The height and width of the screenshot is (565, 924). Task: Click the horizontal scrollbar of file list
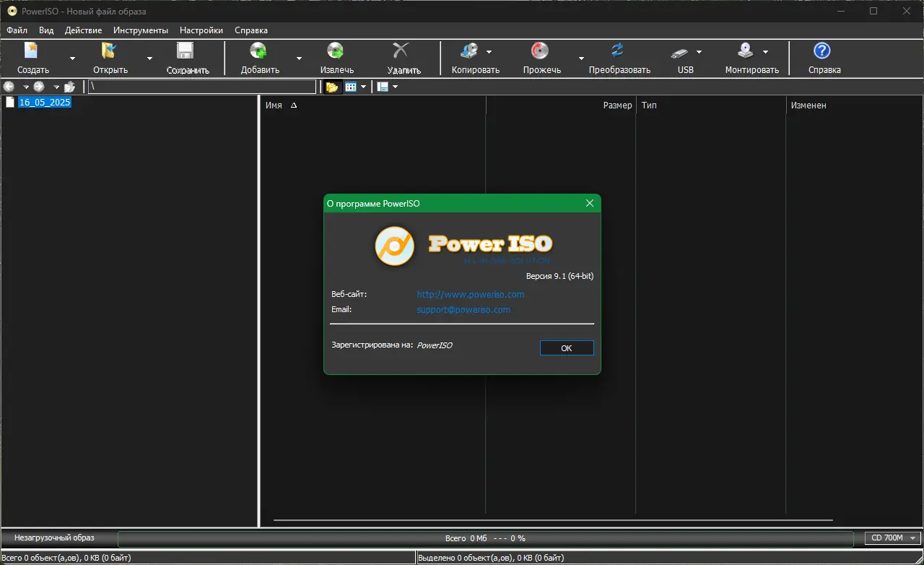[x=553, y=520]
